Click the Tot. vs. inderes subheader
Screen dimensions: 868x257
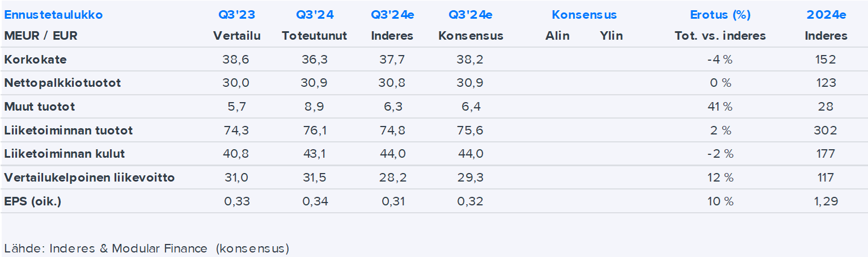pos(719,36)
